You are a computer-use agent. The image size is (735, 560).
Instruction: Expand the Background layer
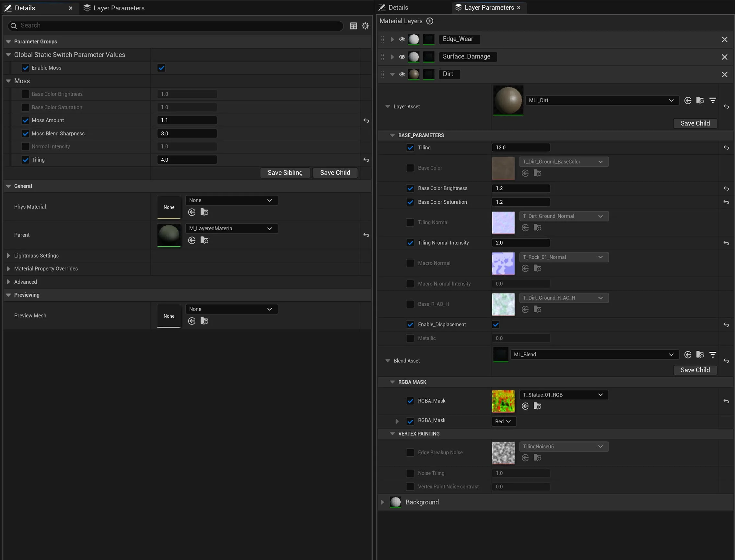[382, 502]
